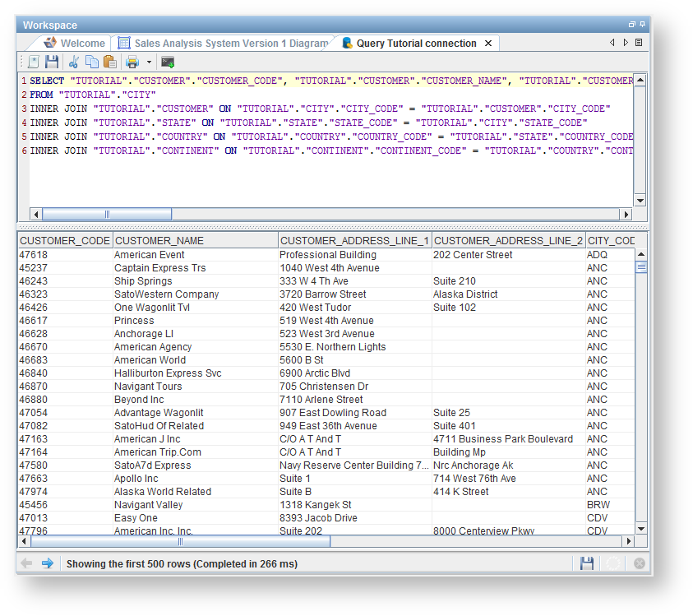Image resolution: width=693 pixels, height=616 pixels.
Task: Open the tab list menu button
Action: click(x=639, y=43)
